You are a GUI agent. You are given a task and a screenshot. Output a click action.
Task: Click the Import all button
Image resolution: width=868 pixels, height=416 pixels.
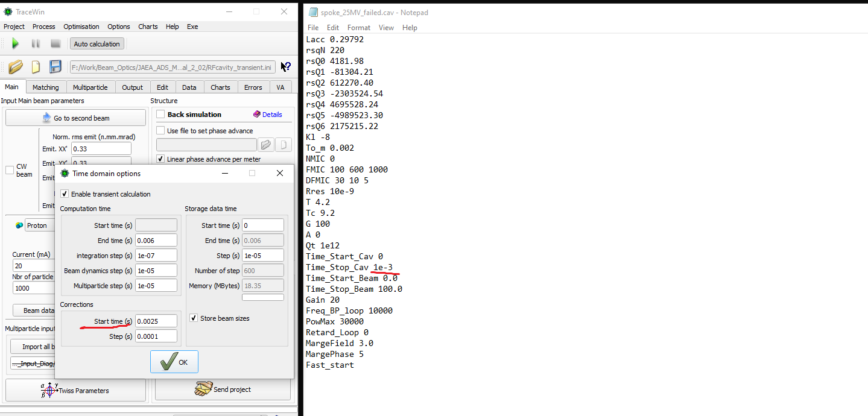tap(33, 347)
